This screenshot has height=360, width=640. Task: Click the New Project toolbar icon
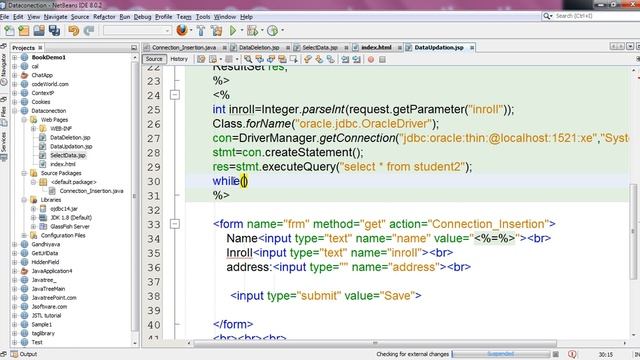[x=24, y=31]
